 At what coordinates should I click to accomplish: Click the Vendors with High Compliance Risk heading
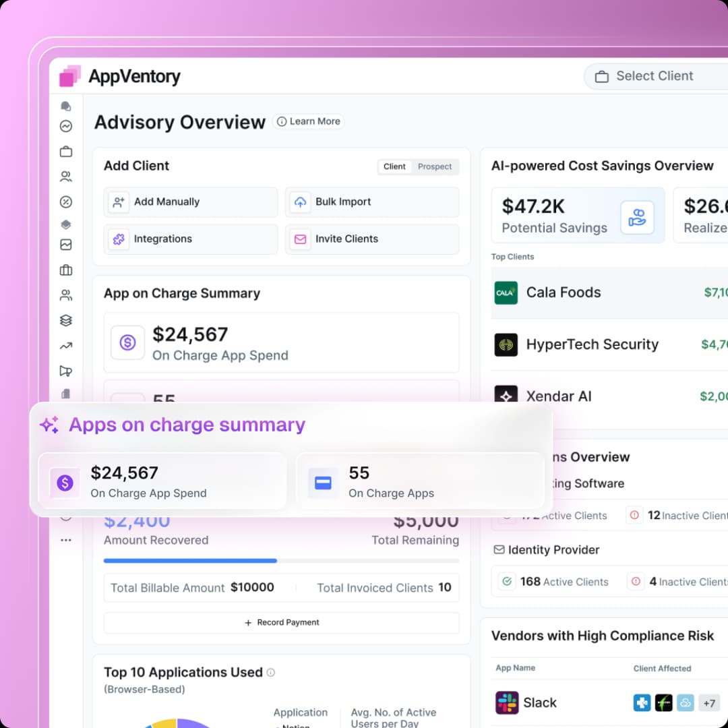[603, 636]
